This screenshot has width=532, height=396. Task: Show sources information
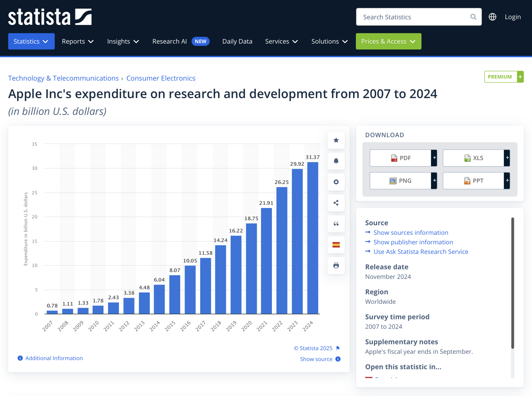[410, 232]
